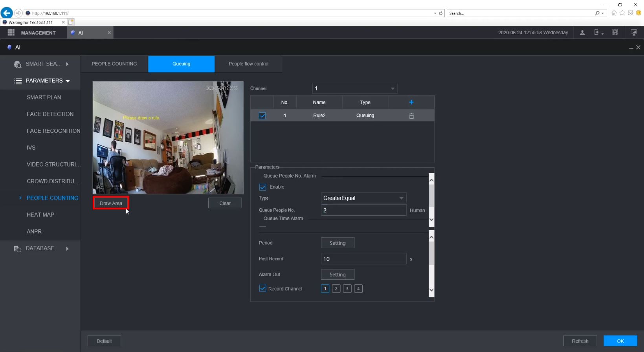Uncheck the Rule2 row checkbox
Image resolution: width=644 pixels, height=352 pixels.
(262, 116)
